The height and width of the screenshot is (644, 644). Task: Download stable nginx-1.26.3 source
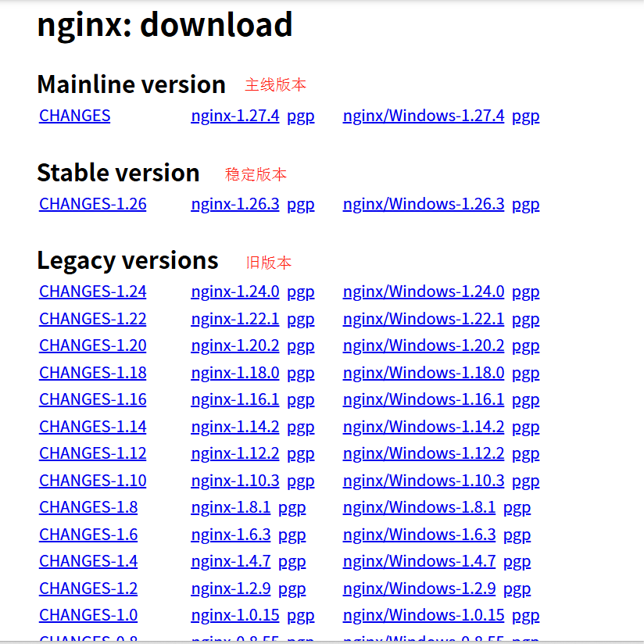point(235,203)
